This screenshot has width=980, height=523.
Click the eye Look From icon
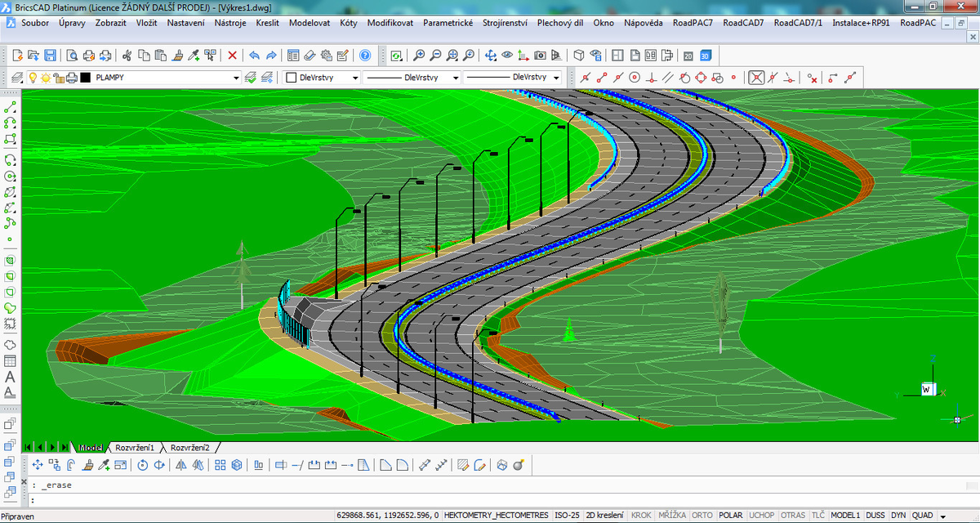coord(507,56)
